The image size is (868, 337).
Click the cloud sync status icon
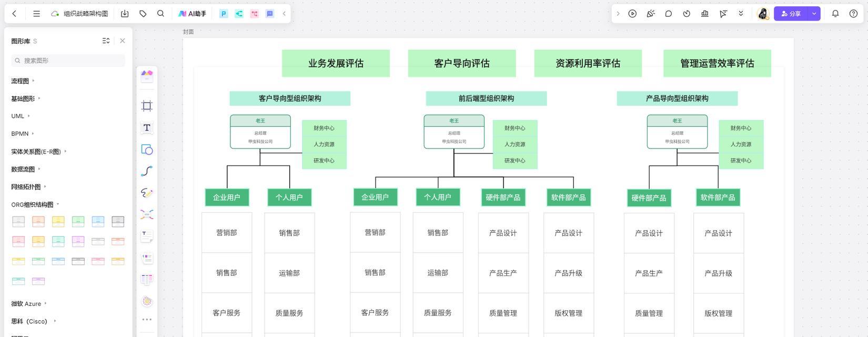tap(55, 14)
